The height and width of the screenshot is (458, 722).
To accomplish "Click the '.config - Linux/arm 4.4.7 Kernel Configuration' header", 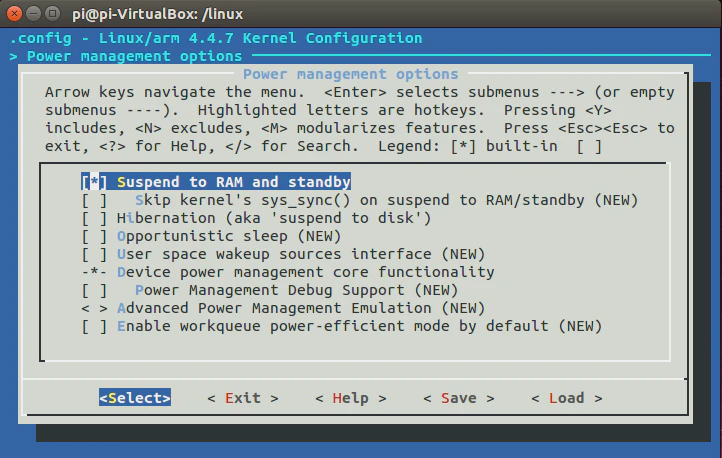I will tap(216, 38).
